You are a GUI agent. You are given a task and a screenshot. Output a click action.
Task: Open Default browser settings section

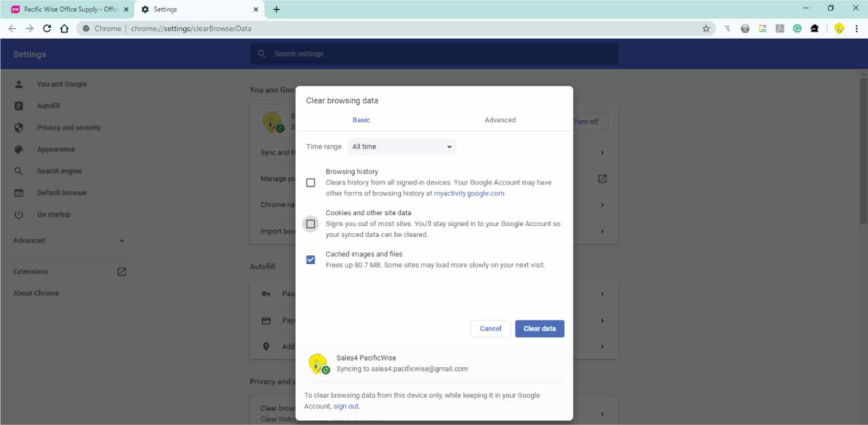(62, 193)
